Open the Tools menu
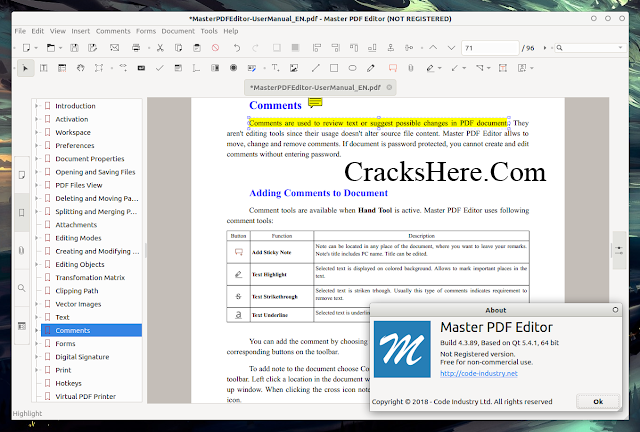The height and width of the screenshot is (432, 640). click(209, 31)
